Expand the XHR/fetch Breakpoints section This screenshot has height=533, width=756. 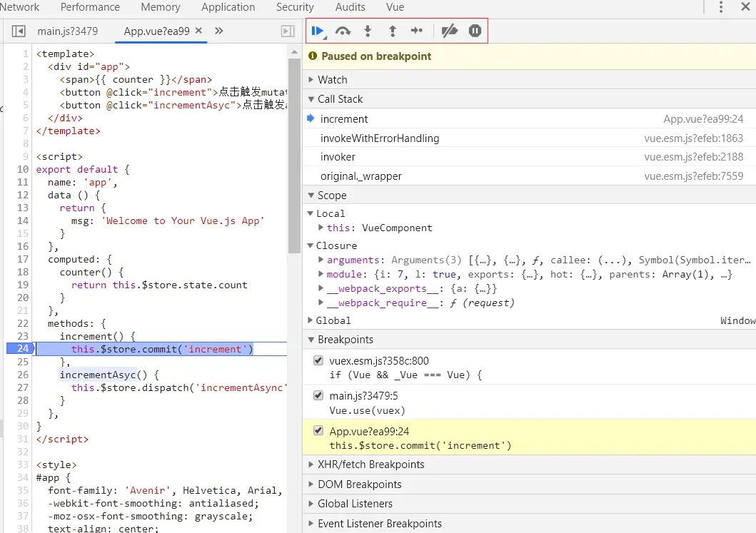[371, 465]
